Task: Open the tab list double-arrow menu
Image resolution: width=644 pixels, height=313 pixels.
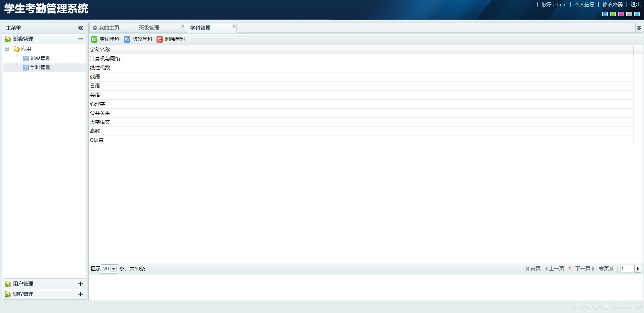Action: (x=639, y=28)
